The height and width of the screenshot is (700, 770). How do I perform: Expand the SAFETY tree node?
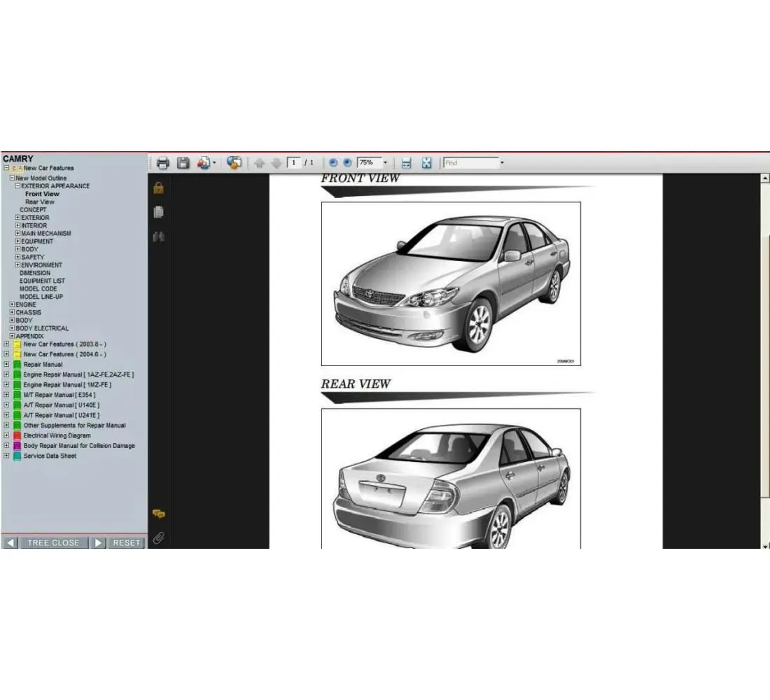point(17,257)
